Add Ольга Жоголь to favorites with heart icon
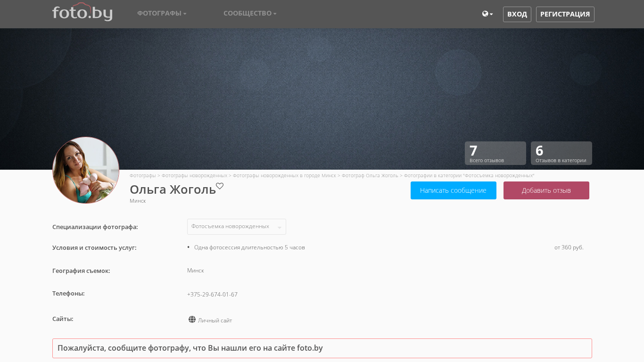644x362 pixels. (220, 186)
